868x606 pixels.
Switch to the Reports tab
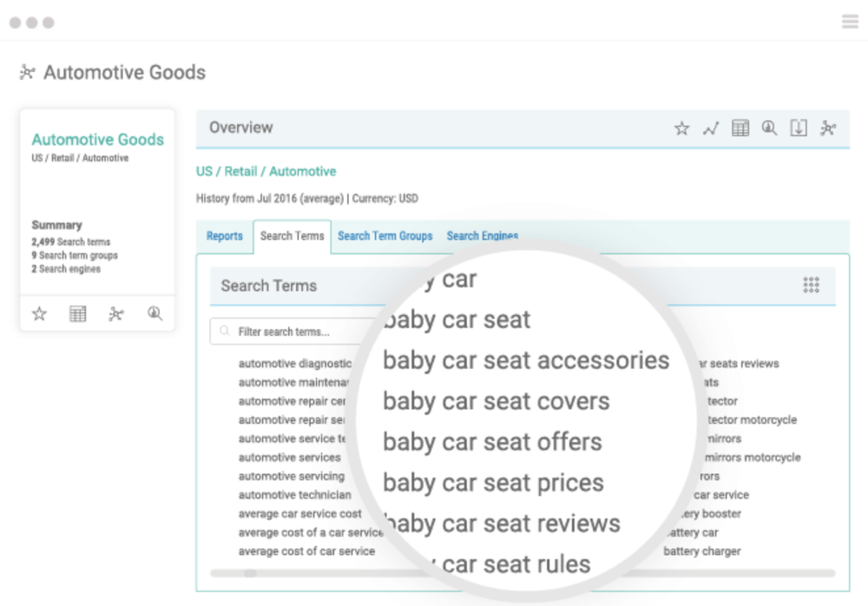[x=225, y=236]
